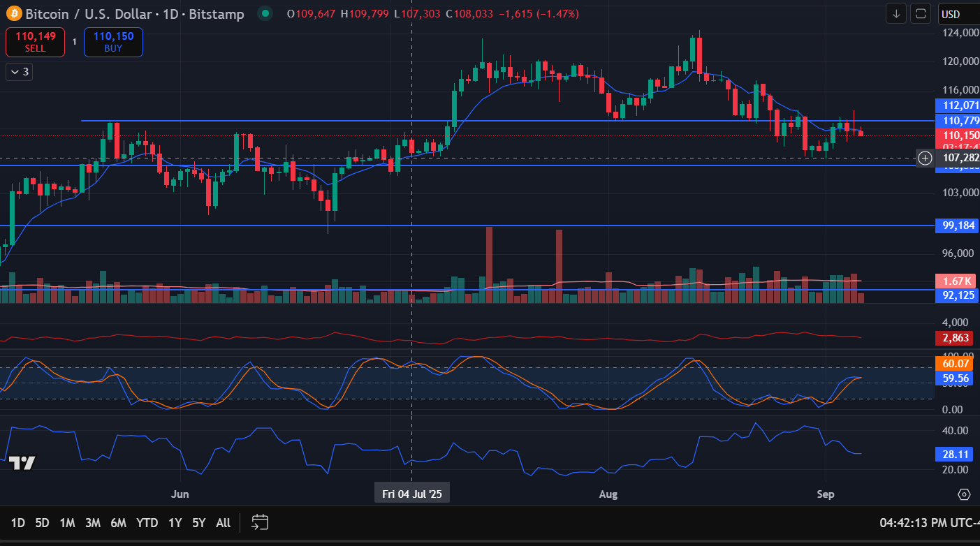This screenshot has height=546, width=980.
Task: Click the 2,863 red indicator value
Action: tap(955, 338)
